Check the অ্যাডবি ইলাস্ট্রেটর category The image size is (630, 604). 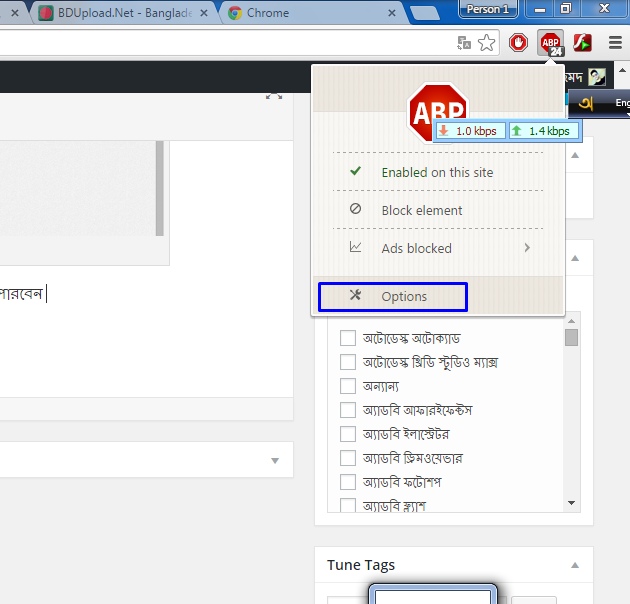pos(348,434)
